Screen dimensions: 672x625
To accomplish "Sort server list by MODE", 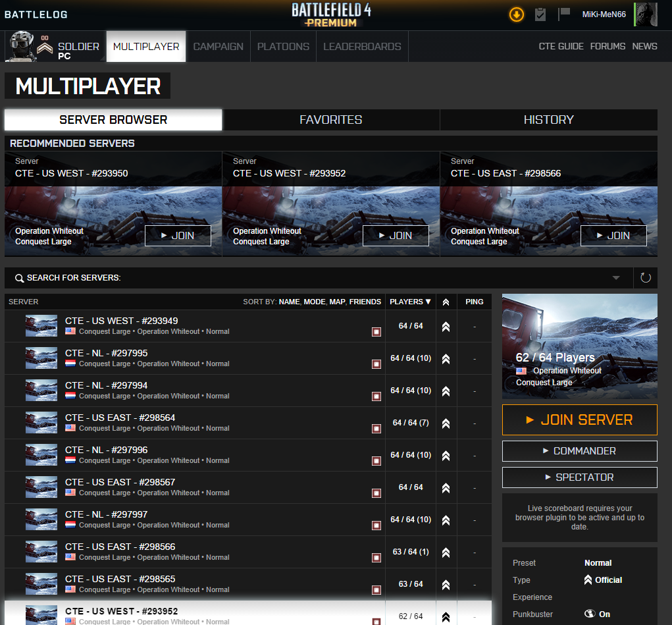I will click(x=315, y=302).
